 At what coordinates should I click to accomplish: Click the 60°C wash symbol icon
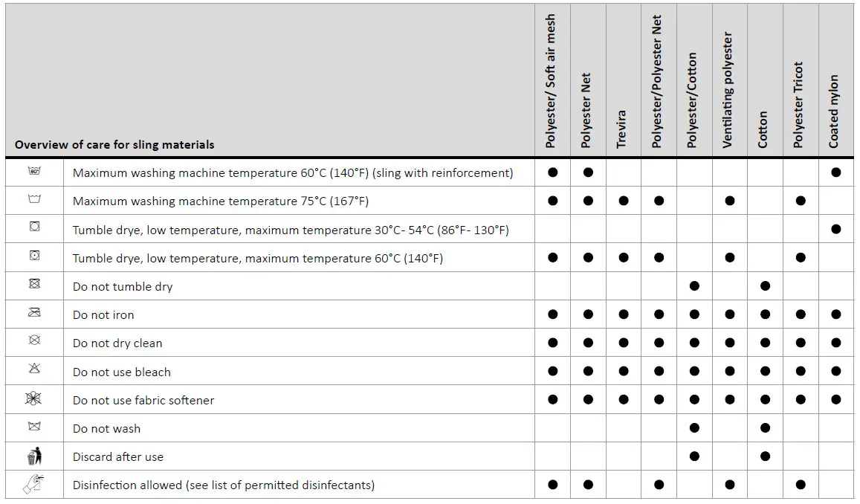[x=34, y=172]
